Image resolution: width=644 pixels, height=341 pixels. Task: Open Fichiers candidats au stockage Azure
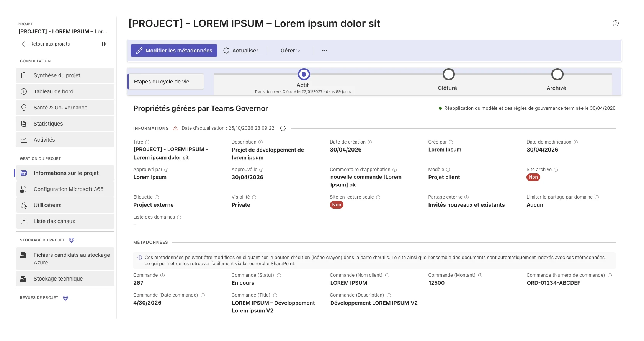click(x=65, y=259)
